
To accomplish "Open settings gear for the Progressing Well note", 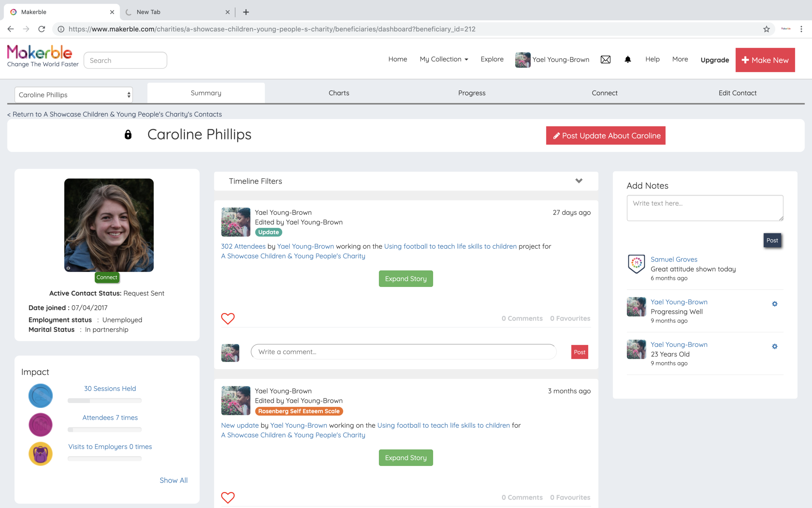I will pos(774,304).
